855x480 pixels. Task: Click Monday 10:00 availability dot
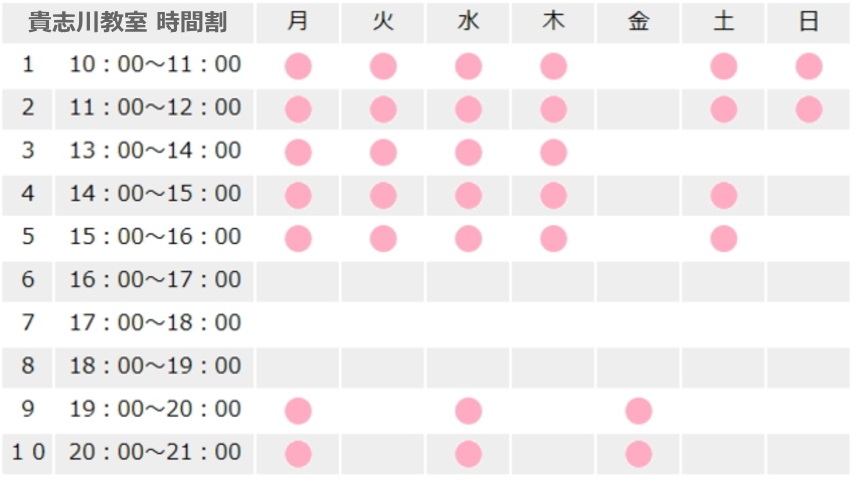pyautogui.click(x=298, y=67)
